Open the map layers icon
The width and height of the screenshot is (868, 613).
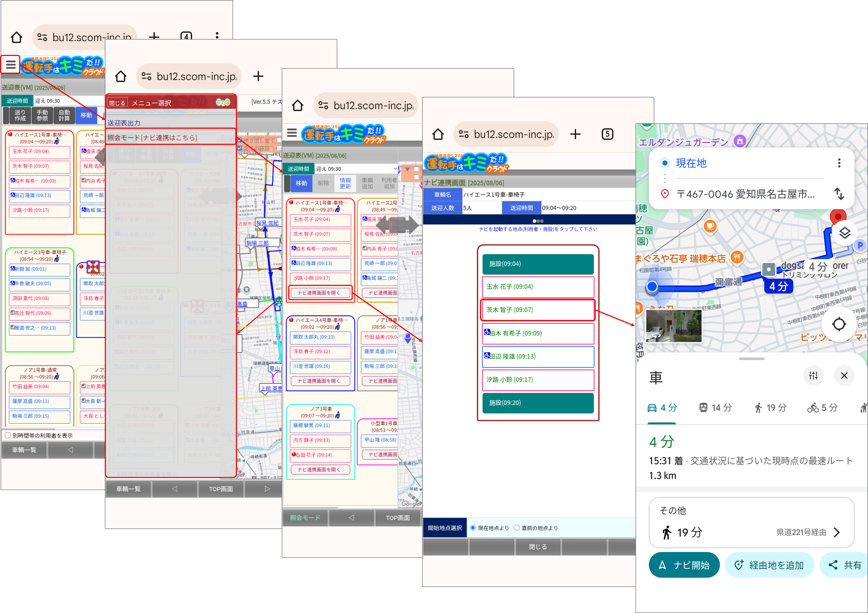[x=845, y=233]
